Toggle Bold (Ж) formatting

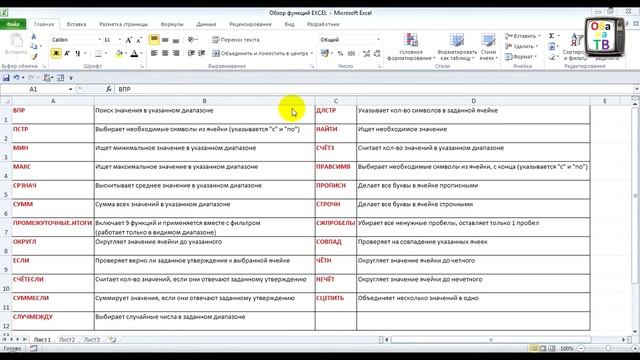click(56, 53)
